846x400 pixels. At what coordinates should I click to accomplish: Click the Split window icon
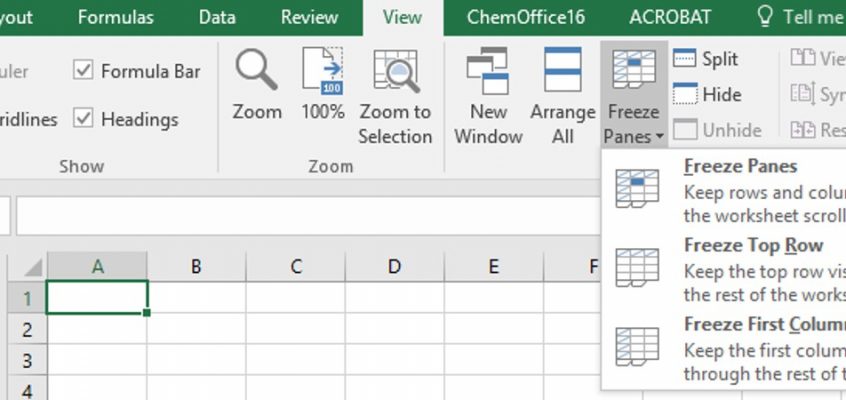684,58
